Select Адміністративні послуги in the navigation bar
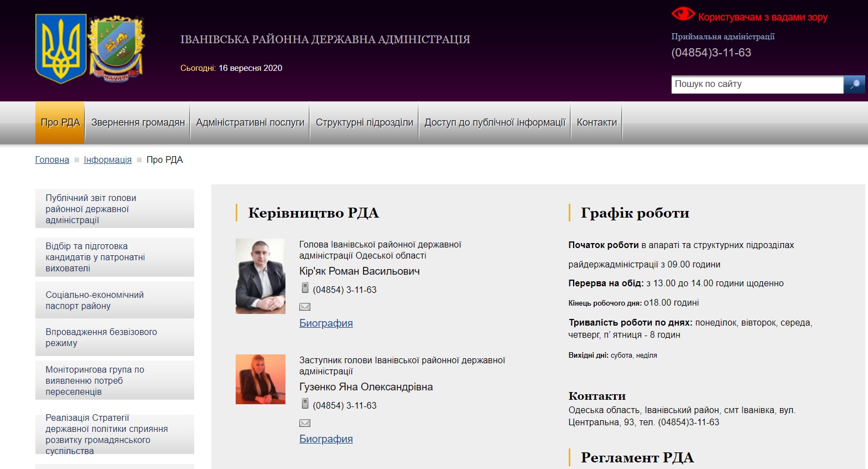Viewport: 868px width, 469px height. pyautogui.click(x=250, y=122)
